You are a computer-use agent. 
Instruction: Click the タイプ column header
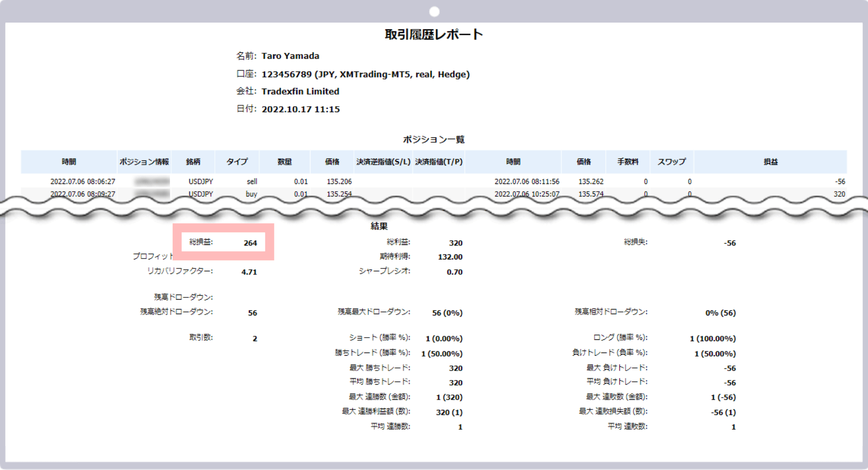tap(237, 162)
